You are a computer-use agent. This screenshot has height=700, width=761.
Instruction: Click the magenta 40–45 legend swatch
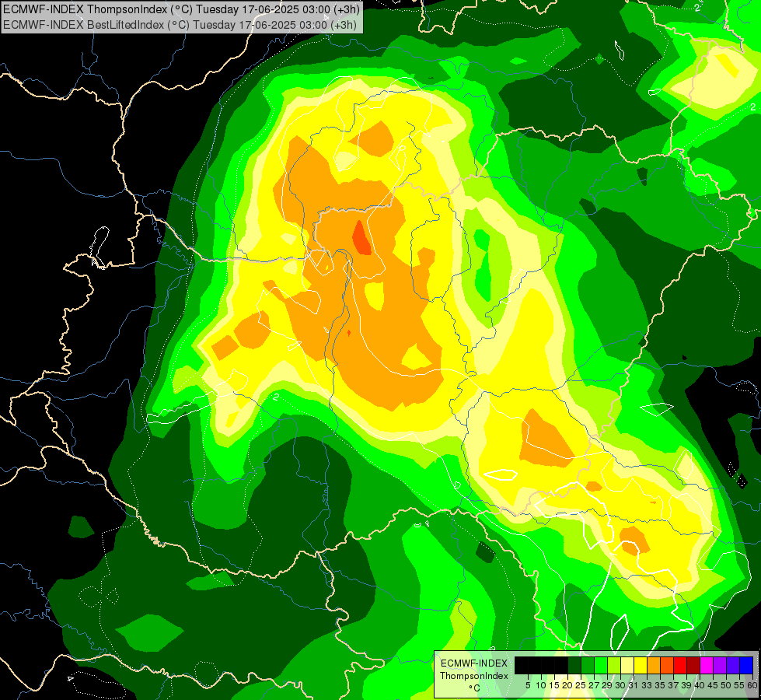click(707, 665)
